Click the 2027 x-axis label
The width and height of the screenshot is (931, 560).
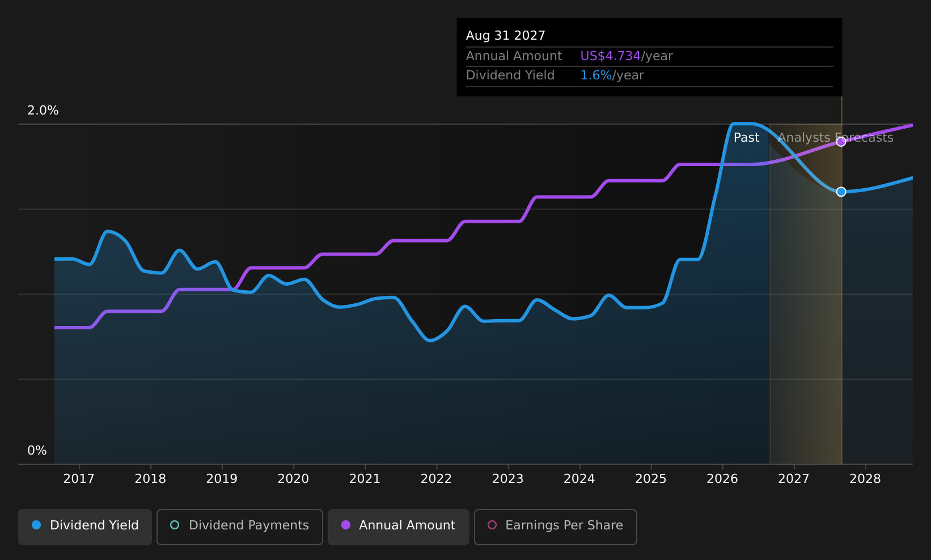tap(794, 479)
